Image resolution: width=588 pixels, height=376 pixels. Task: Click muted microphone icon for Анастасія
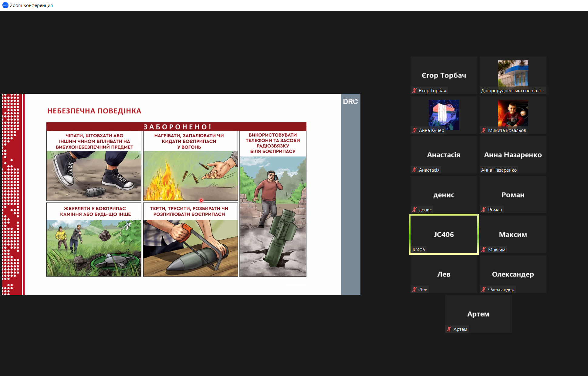click(414, 170)
